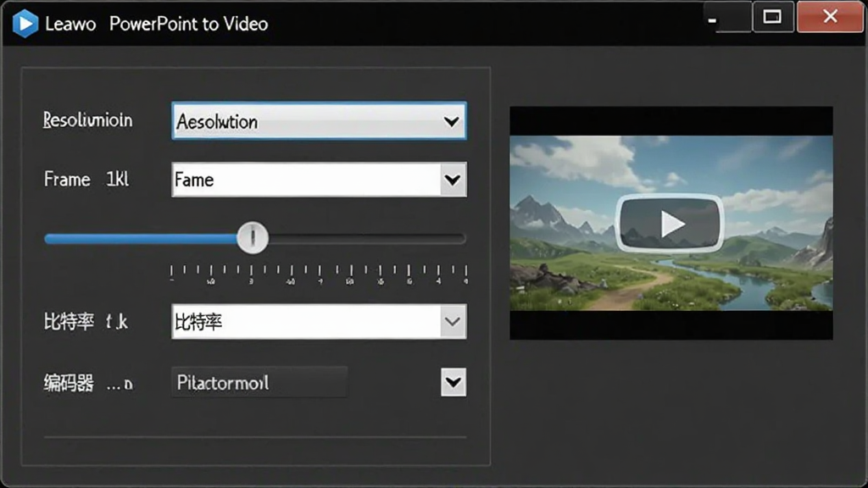Click the blue filled slider track
868x488 pixels.
142,238
